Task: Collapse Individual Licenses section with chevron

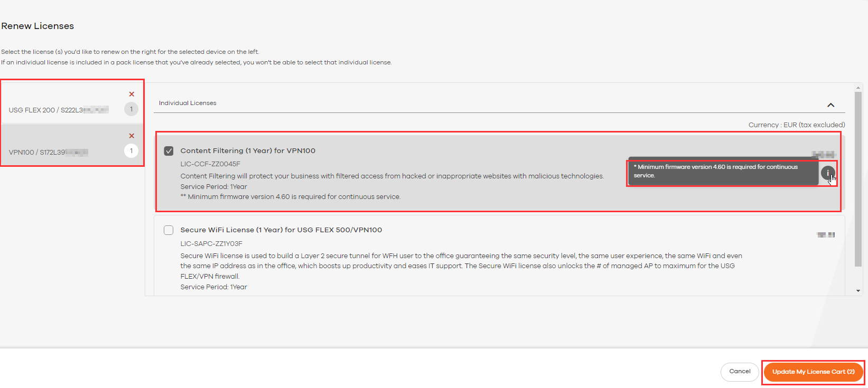Action: tap(830, 105)
